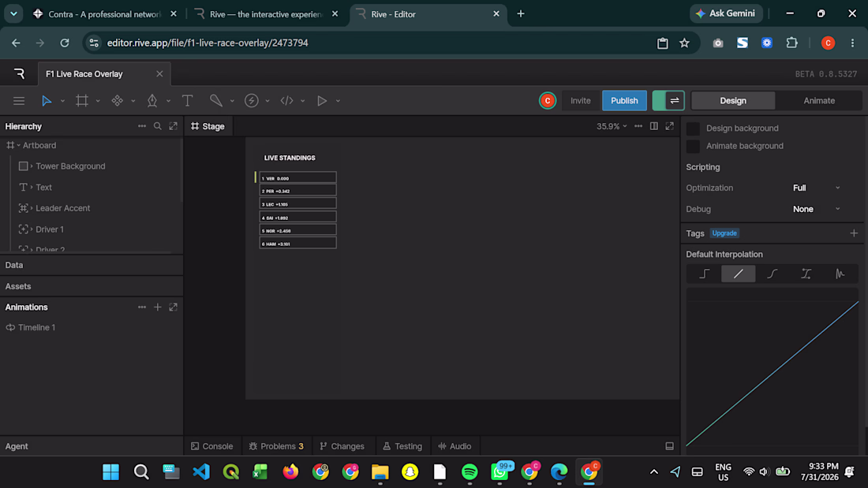The height and width of the screenshot is (488, 868).
Task: Open Artboard tool dropdown arrow
Action: point(98,101)
